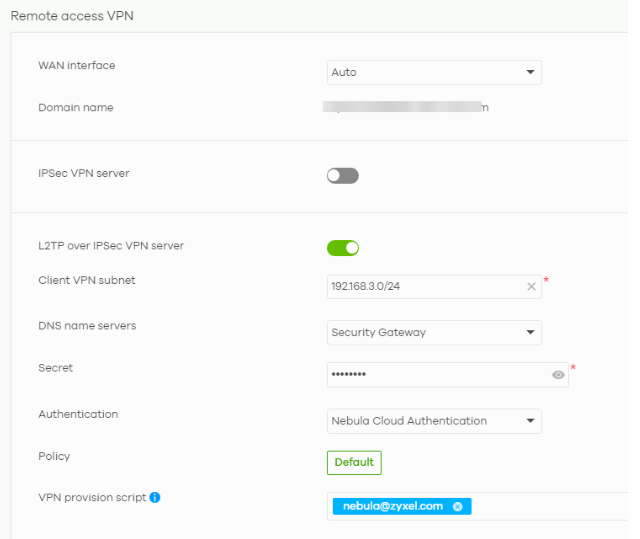Click the Default policy button
Screen dimensions: 640x539
point(354,463)
